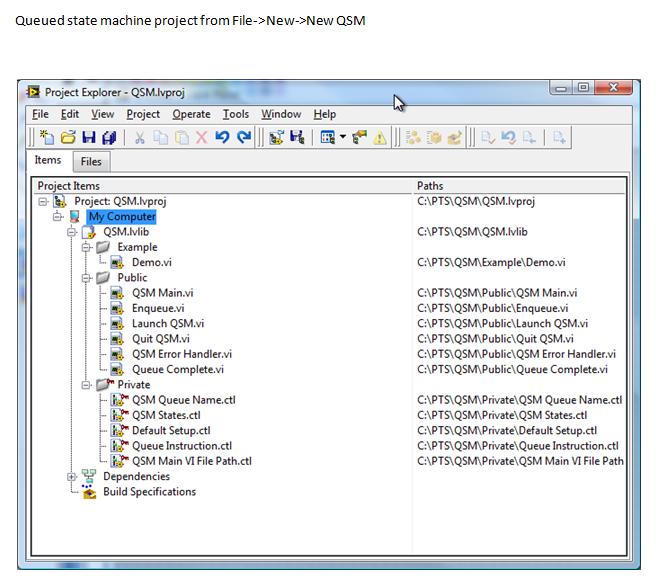Click the New Project toolbar icon
This screenshot has height=581, width=658.
(x=47, y=137)
